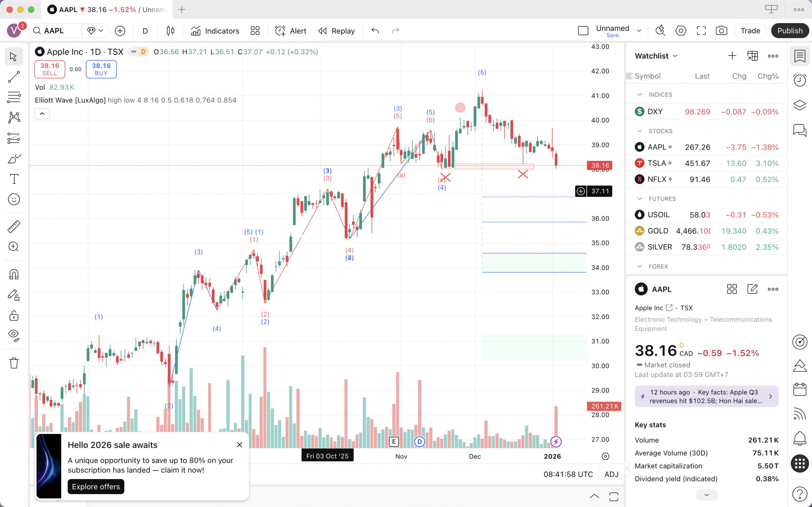Switch to the AAPL chart tab

click(x=101, y=10)
